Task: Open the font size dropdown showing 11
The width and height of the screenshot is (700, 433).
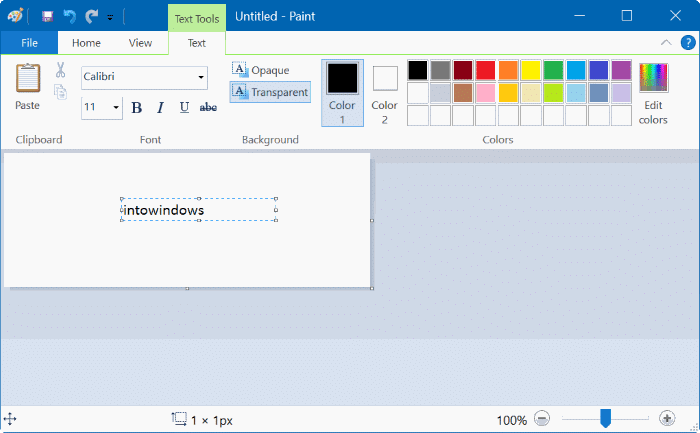Action: [116, 108]
